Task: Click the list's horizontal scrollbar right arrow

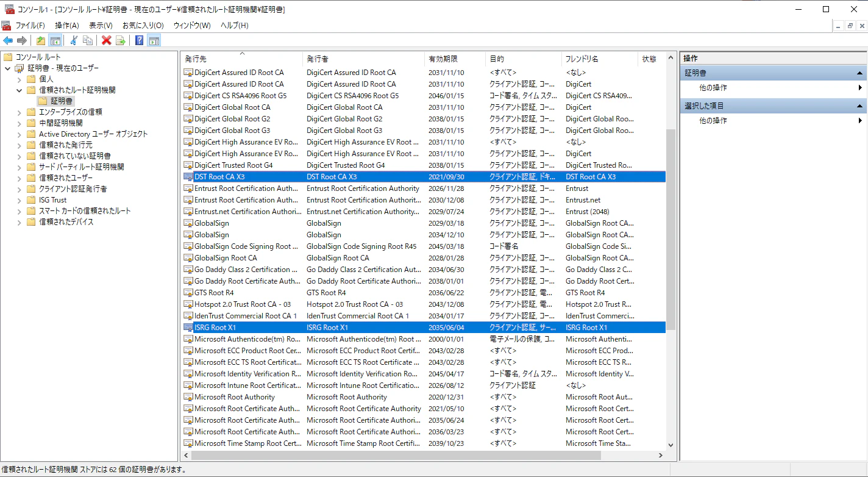Action: tap(661, 456)
